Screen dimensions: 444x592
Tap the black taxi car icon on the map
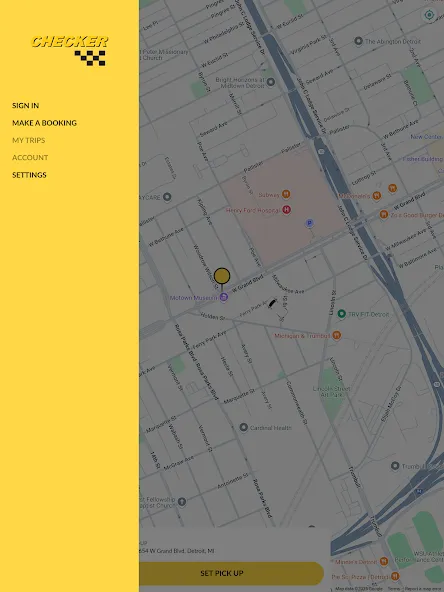[x=272, y=303]
